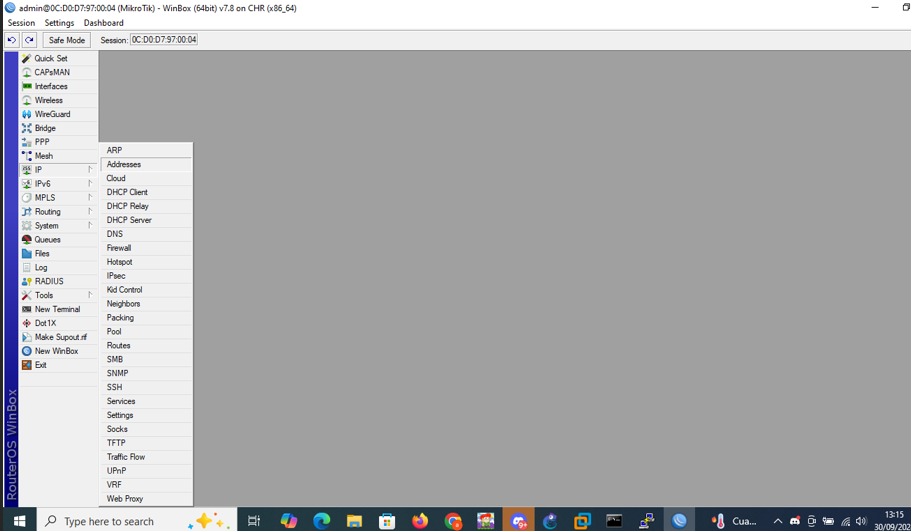Viewport: 911px width, 531px height.
Task: Select ARP in IP submenu
Action: coord(146,150)
